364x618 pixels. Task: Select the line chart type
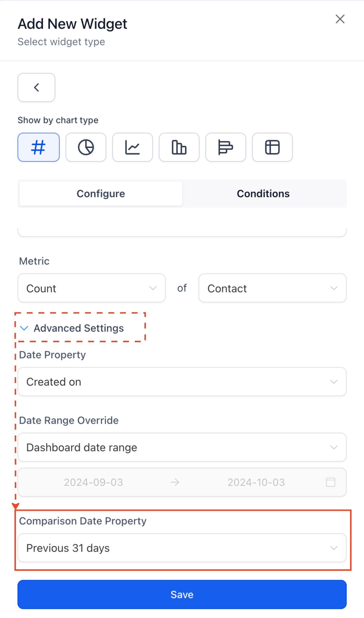coord(133,147)
